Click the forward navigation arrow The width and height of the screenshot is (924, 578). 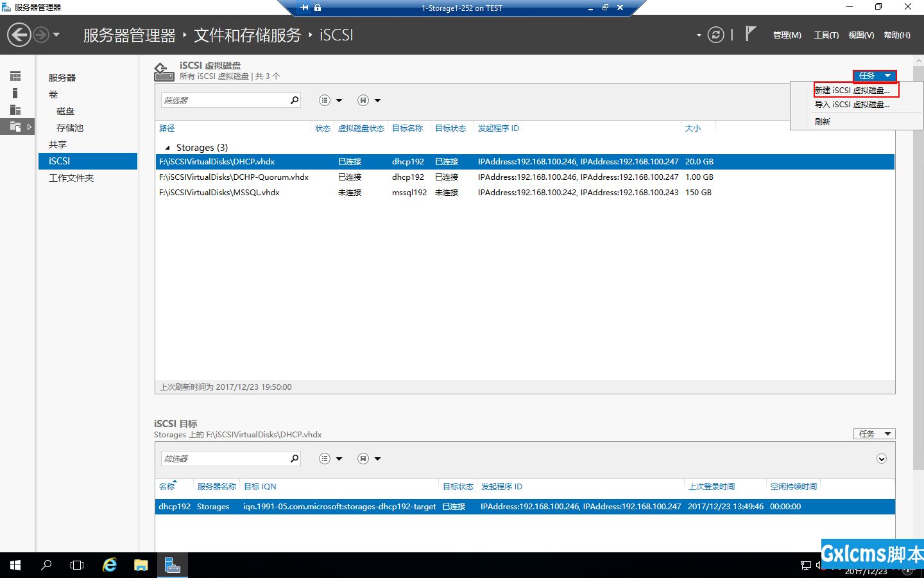40,35
